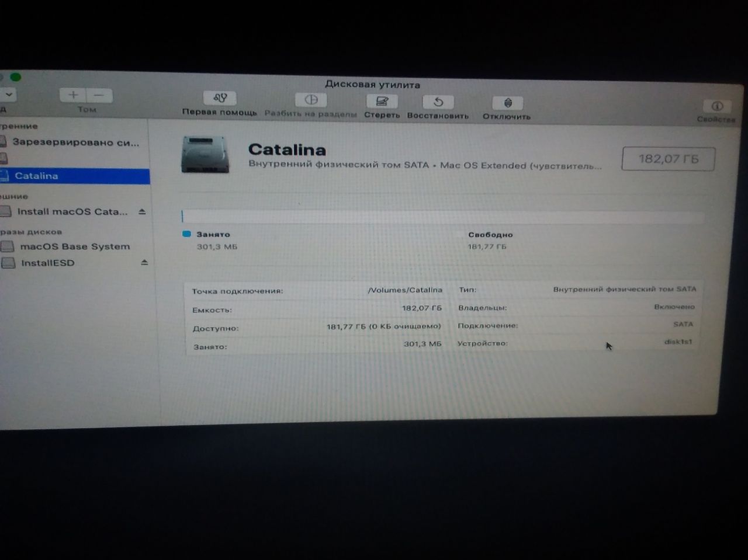Click the Свободно 181,77 ГБ value
748x560 pixels.
(487, 247)
